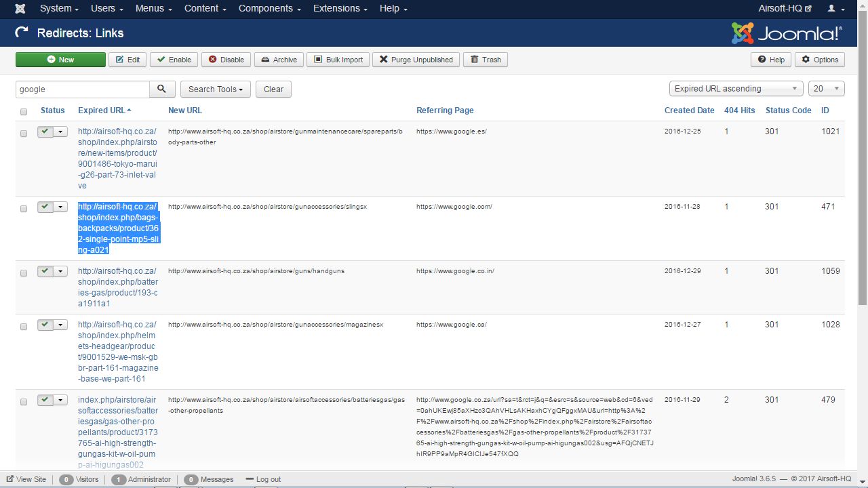
Task: Toggle the select-all checkbox in header
Action: pyautogui.click(x=24, y=112)
